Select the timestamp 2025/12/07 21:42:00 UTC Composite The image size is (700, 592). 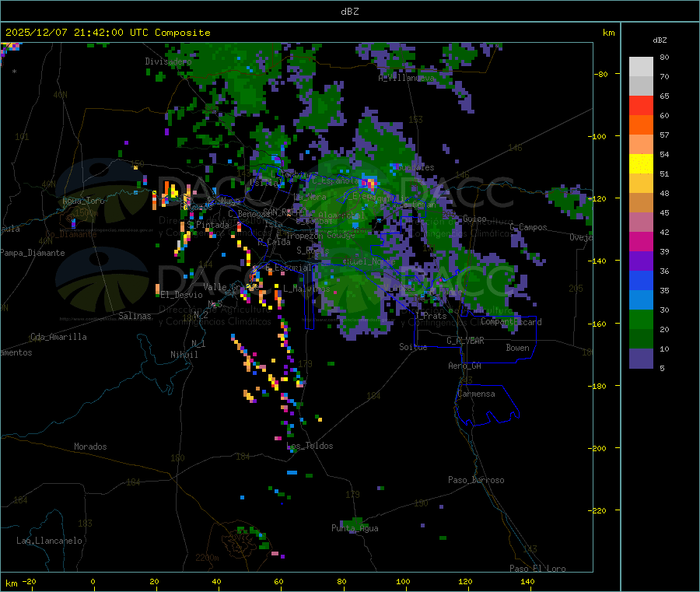coord(107,33)
